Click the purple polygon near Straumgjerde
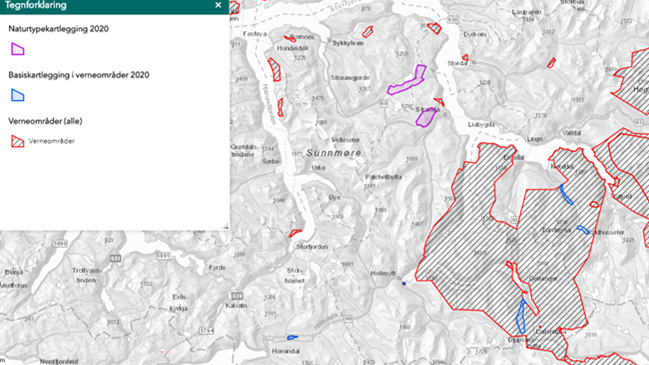 tap(408, 81)
